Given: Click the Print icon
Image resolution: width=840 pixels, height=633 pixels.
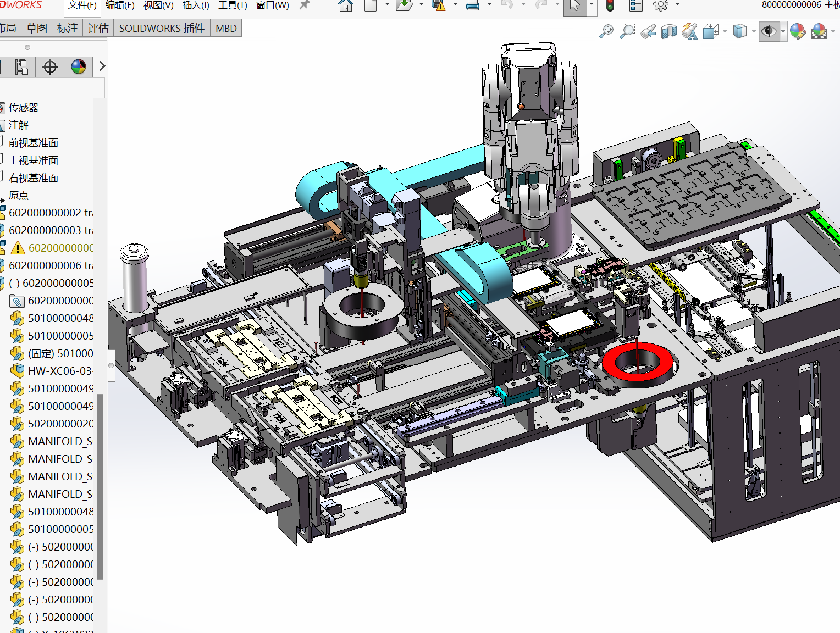Looking at the screenshot, I should click(473, 5).
